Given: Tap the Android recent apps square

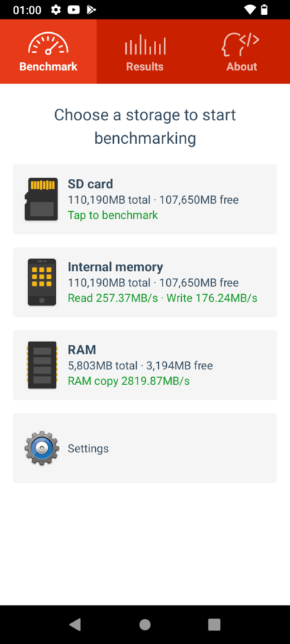Looking at the screenshot, I should pyautogui.click(x=214, y=625).
